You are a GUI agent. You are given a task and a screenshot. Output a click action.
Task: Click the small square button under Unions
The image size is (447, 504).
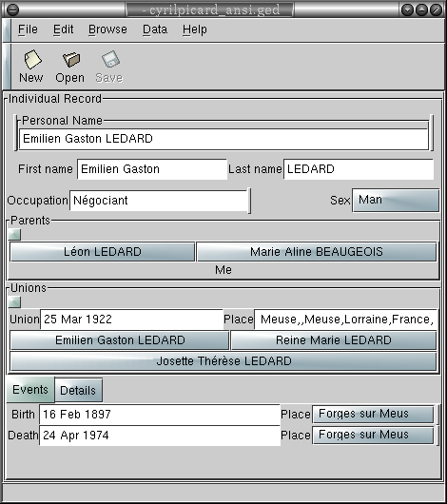pyautogui.click(x=14, y=301)
